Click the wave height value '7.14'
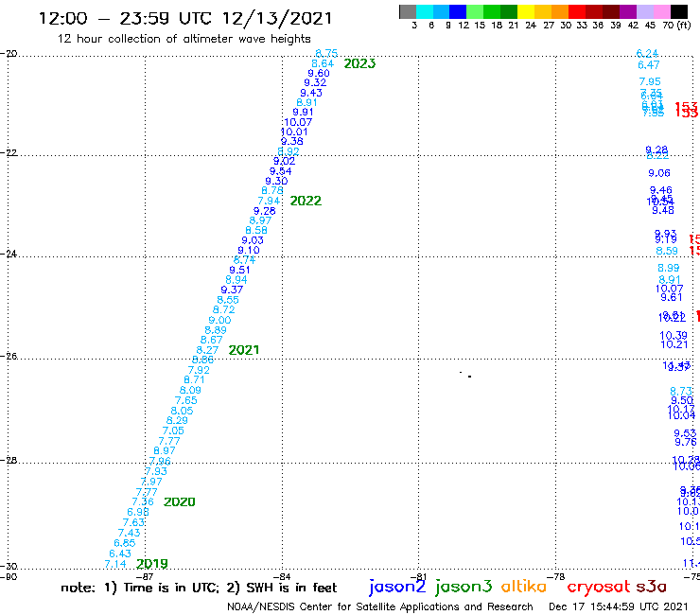The height and width of the screenshot is (615, 700). pyautogui.click(x=115, y=564)
